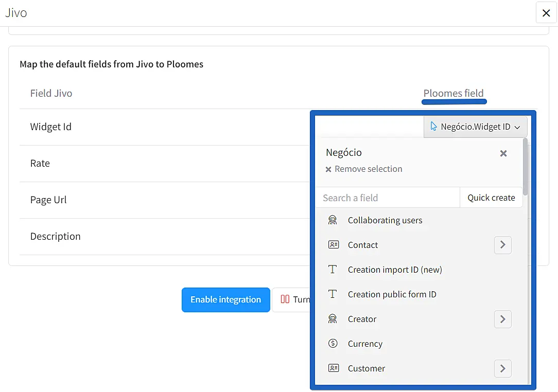Click the Creator user icon

333,319
